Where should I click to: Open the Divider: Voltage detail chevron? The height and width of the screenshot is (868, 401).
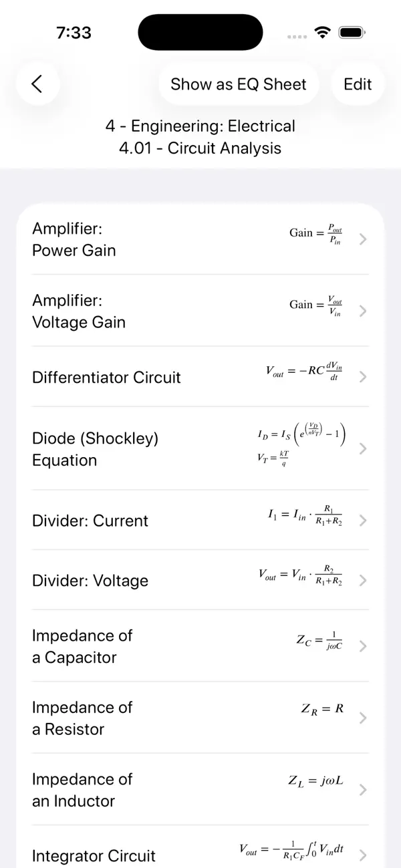[363, 580]
